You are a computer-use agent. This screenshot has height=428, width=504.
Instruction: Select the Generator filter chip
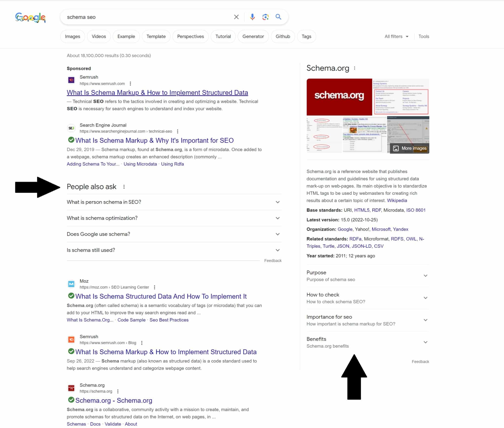tap(253, 36)
